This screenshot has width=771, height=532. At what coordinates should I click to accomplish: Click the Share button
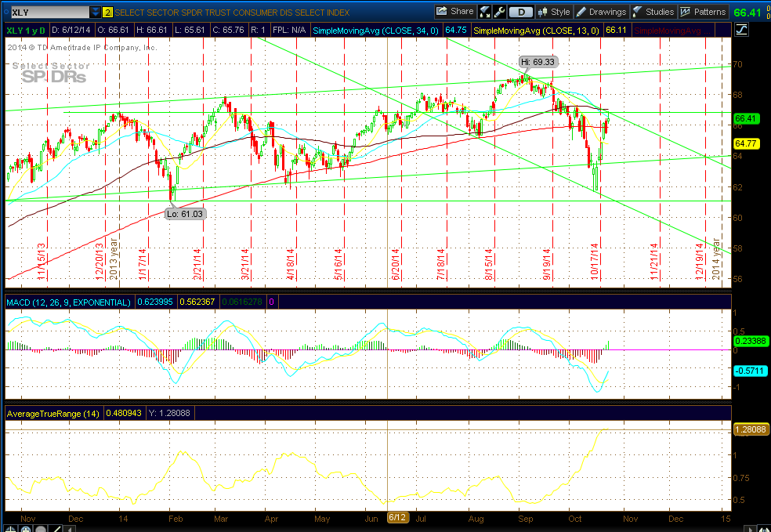[x=454, y=11]
